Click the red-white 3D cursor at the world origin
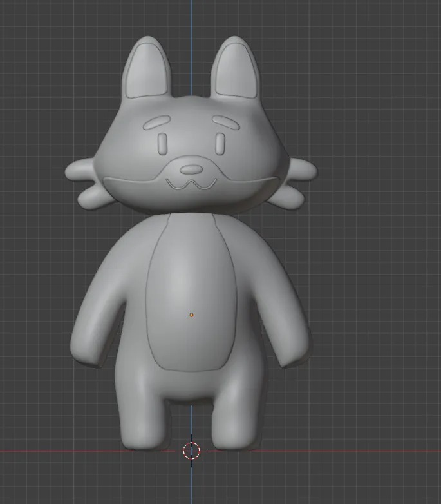Viewport: 441px width, 504px height. [191, 451]
